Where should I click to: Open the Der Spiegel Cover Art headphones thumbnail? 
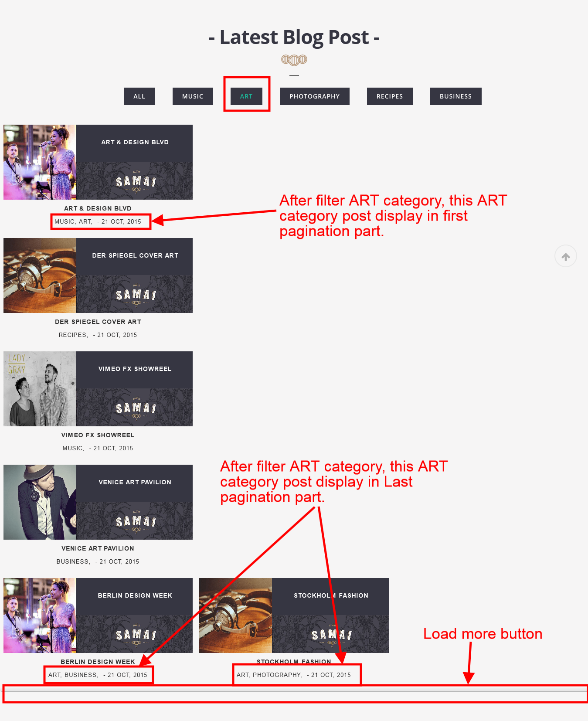tap(40, 275)
